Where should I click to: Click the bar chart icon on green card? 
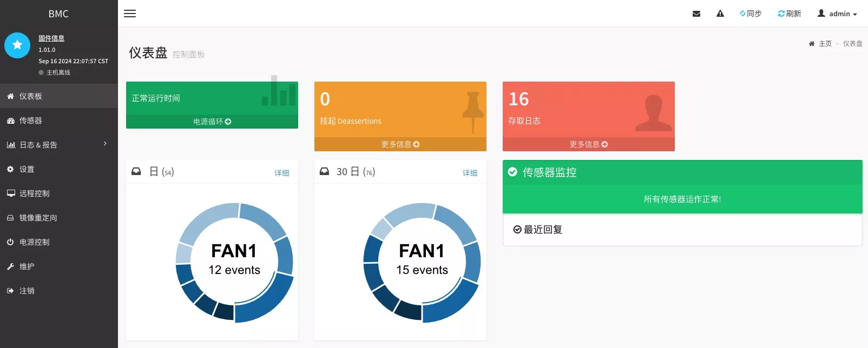click(x=279, y=91)
